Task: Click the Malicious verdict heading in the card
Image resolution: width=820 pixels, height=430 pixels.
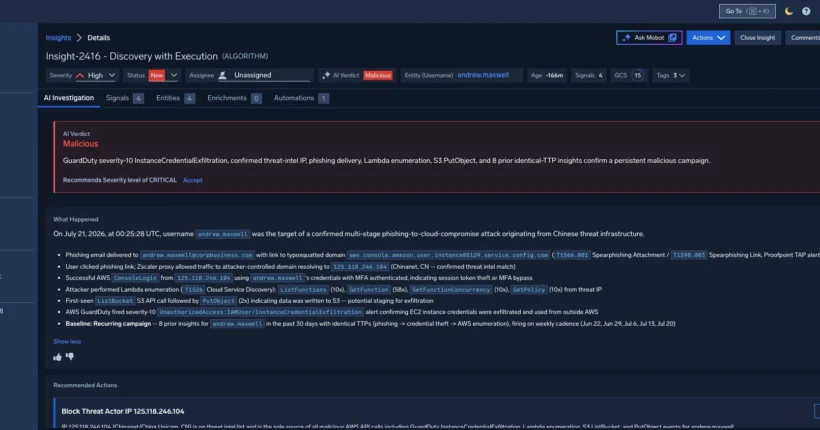Action: click(81, 144)
